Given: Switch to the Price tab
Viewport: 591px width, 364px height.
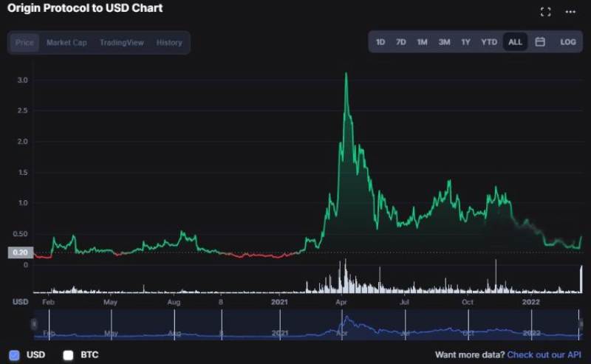Looking at the screenshot, I should click(24, 43).
